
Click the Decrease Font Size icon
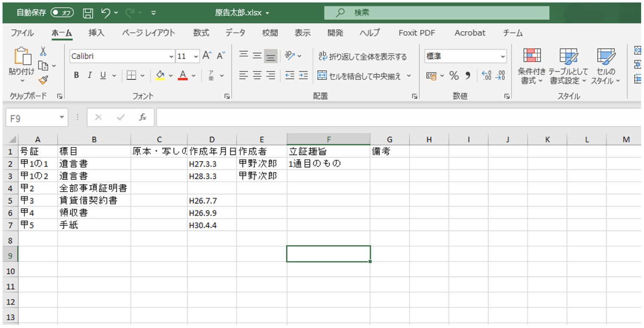221,56
